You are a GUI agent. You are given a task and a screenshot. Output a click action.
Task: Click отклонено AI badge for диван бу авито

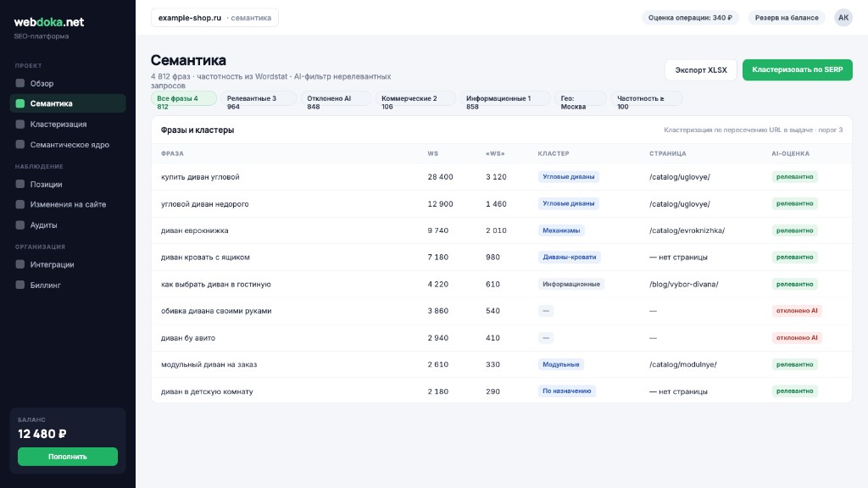click(797, 337)
